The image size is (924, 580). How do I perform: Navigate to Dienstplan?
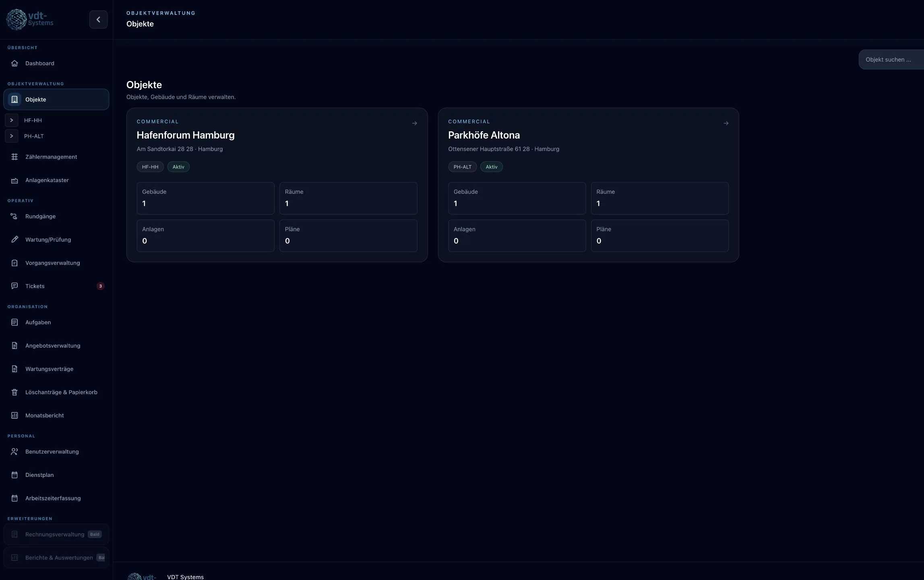pyautogui.click(x=56, y=475)
